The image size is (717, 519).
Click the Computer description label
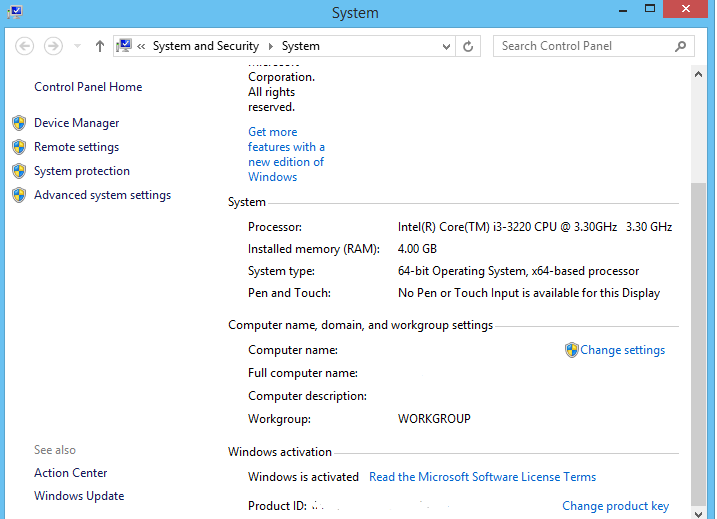point(307,396)
